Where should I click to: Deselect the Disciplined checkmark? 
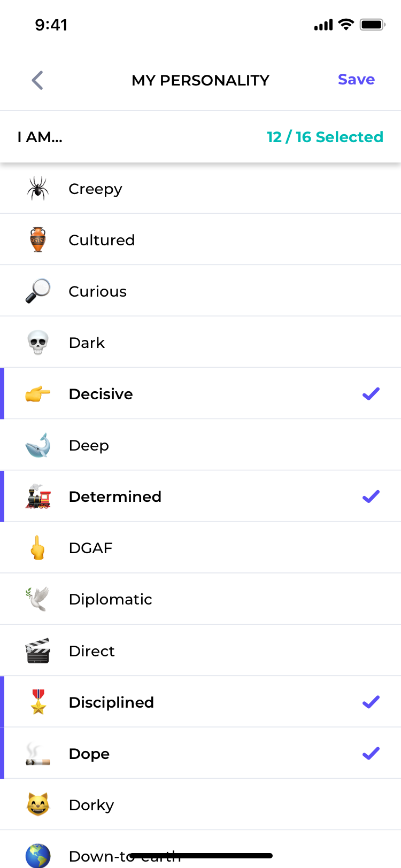[x=371, y=702]
